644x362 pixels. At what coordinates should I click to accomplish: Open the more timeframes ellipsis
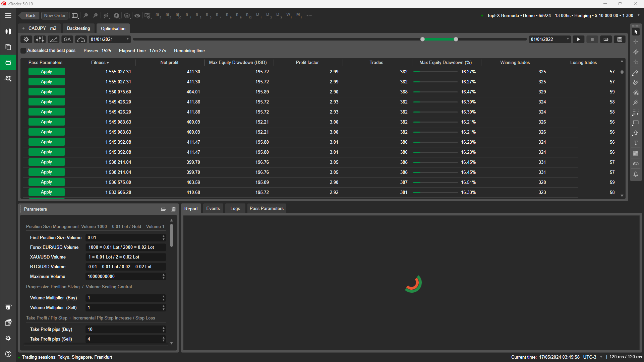point(309,15)
